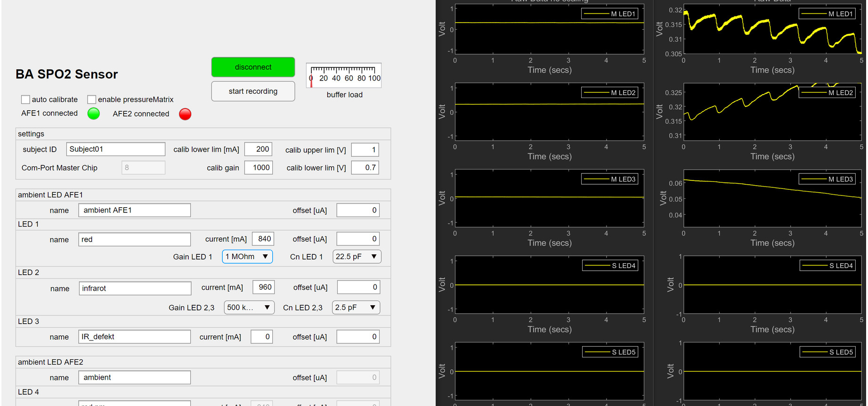
Task: Click the green AFE1 connected indicator lamp
Action: 94,114
